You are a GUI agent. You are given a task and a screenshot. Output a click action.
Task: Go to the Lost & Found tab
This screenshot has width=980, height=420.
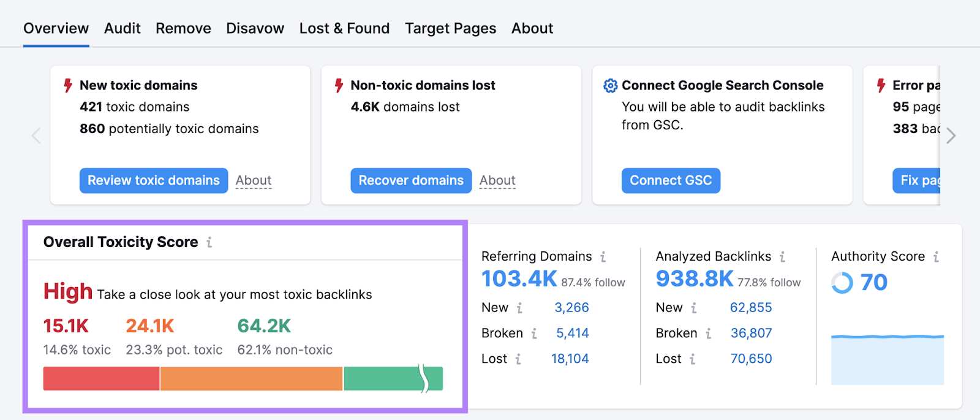344,28
